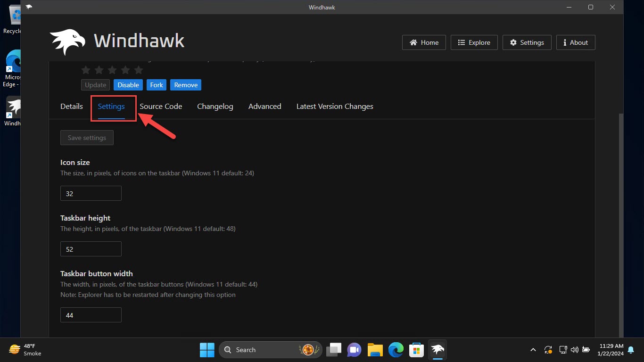
Task: Click the second rating star
Action: pyautogui.click(x=99, y=70)
